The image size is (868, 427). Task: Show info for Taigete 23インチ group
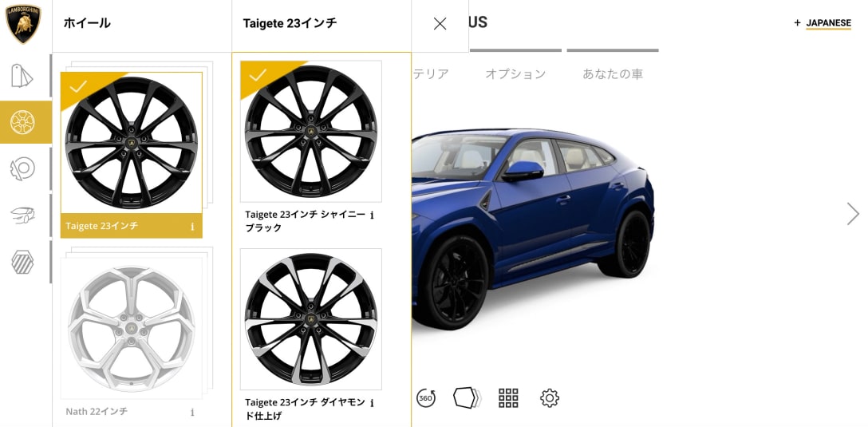point(192,227)
